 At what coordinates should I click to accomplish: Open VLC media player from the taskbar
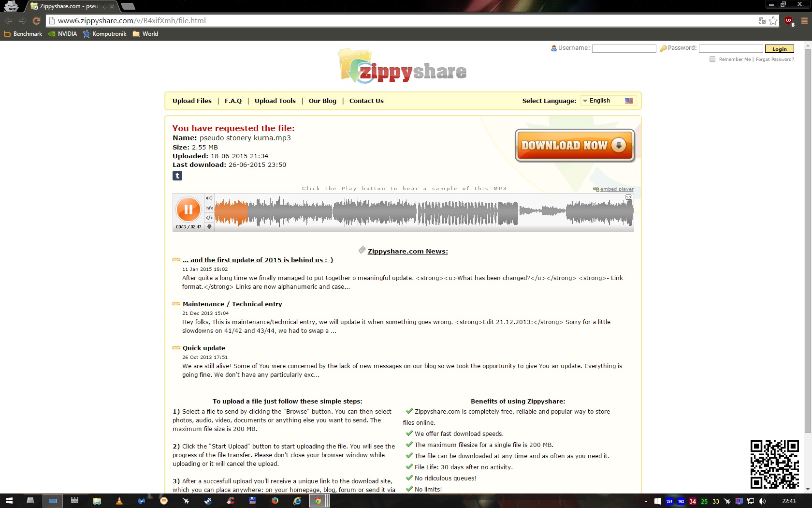(119, 501)
